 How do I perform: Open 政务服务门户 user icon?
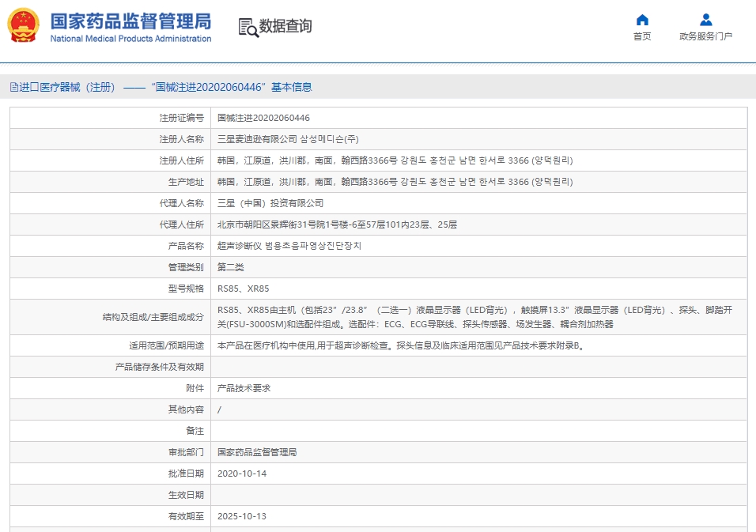point(706,20)
